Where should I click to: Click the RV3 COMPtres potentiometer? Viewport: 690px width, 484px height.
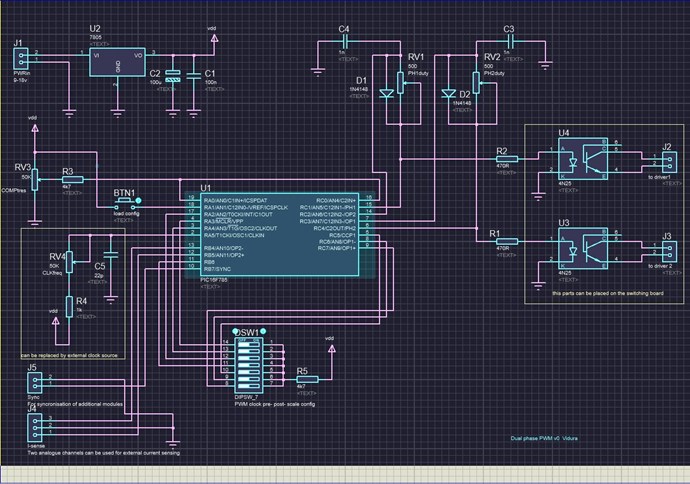point(35,179)
